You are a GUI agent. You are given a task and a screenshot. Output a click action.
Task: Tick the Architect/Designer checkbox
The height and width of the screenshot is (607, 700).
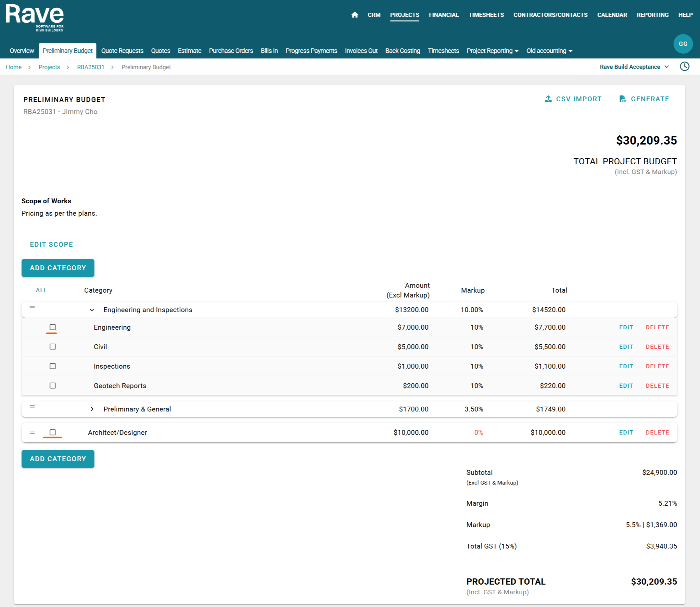[53, 432]
